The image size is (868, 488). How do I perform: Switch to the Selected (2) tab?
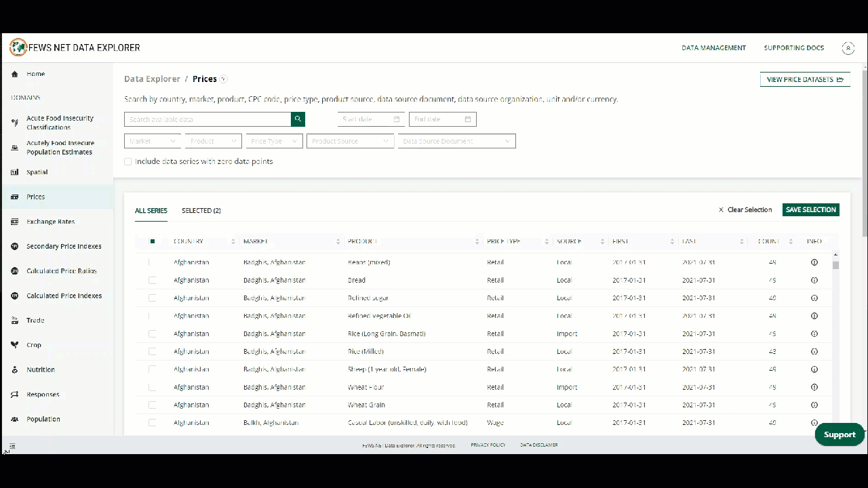[x=201, y=211]
